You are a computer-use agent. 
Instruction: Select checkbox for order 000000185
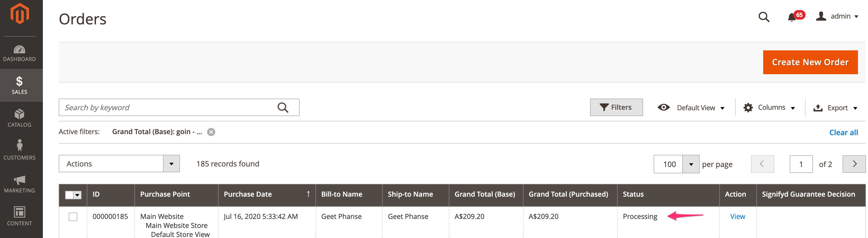coord(73,217)
